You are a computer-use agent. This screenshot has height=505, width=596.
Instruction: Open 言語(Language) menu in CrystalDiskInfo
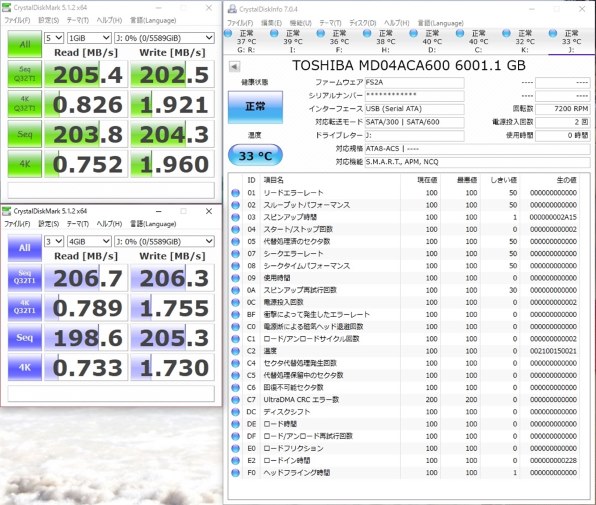click(441, 23)
